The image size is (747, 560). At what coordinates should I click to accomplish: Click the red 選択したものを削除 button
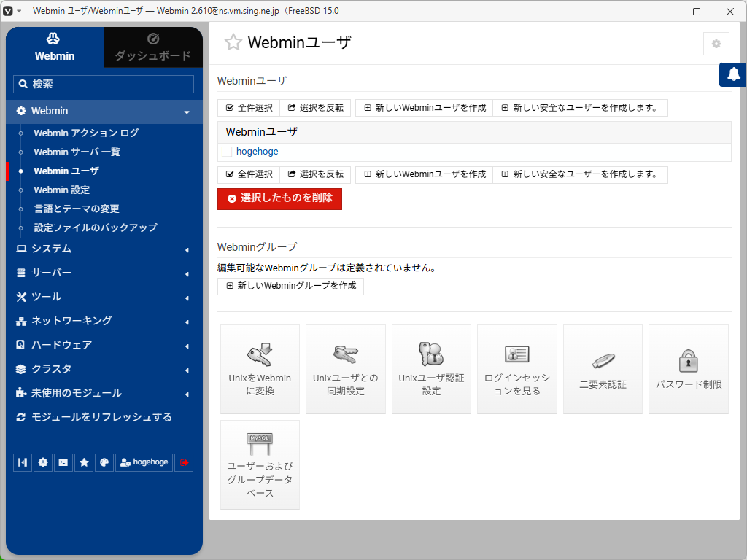coord(279,198)
